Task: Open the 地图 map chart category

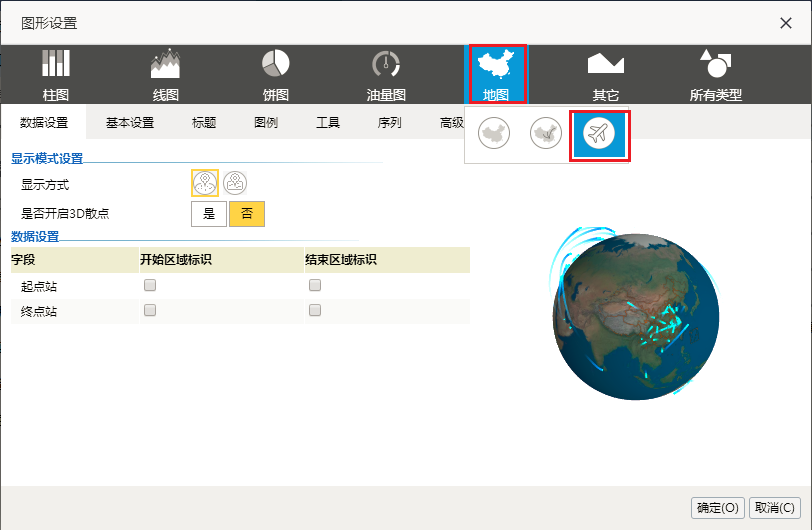Action: click(498, 74)
